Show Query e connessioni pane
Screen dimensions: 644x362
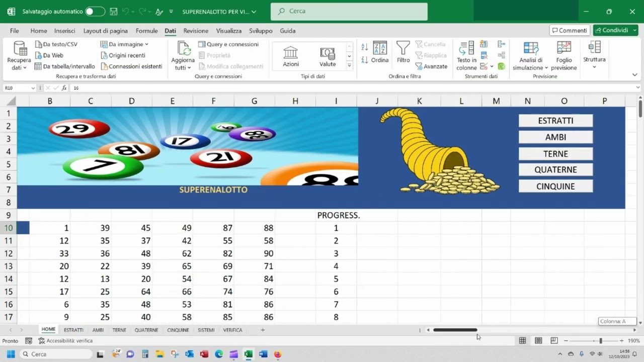pos(228,44)
